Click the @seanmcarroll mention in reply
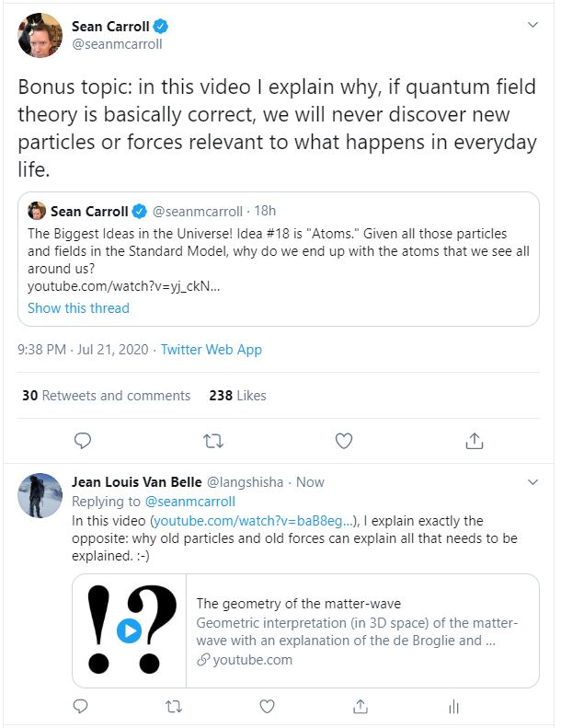561x728 pixels. click(x=189, y=502)
